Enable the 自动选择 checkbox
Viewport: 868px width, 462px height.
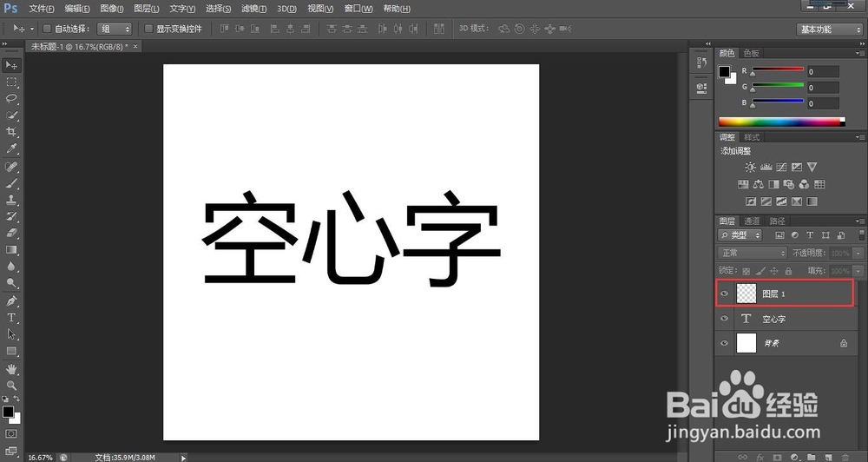47,29
